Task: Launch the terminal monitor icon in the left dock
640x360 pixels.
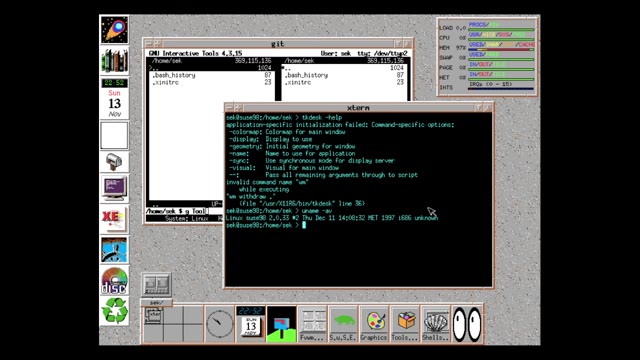Action: [114, 189]
